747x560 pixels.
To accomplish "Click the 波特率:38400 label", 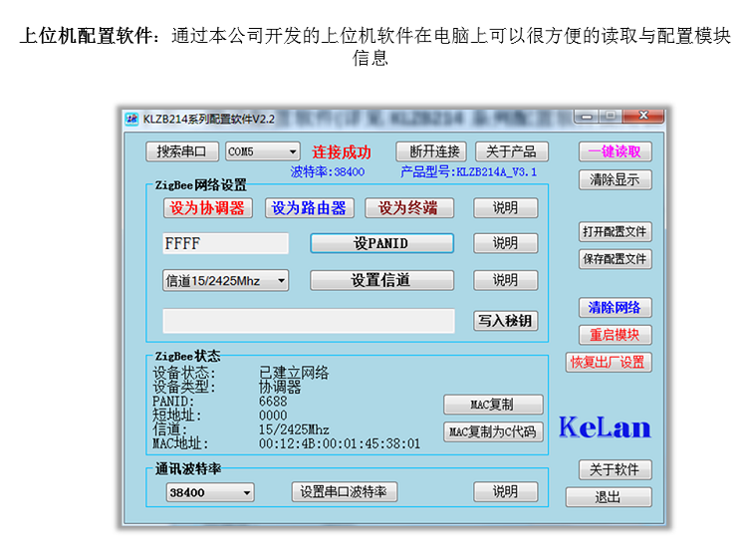I will pyautogui.click(x=328, y=172).
